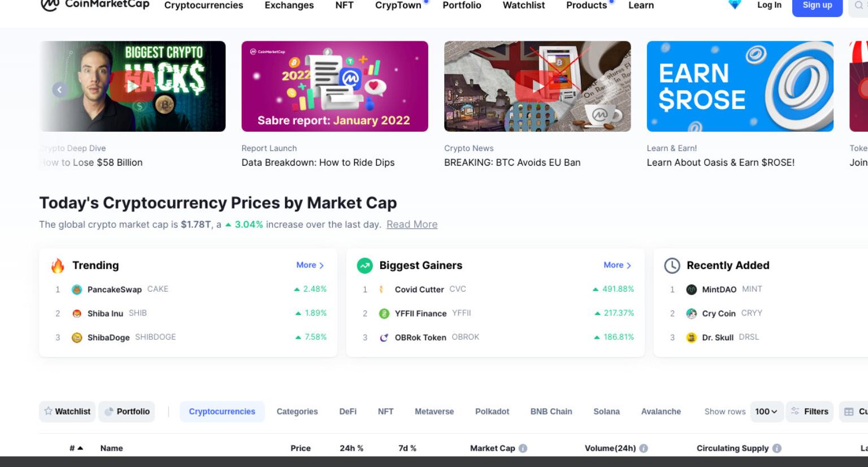Click the Sign up button
Screen dimensions: 868x467
point(817,6)
